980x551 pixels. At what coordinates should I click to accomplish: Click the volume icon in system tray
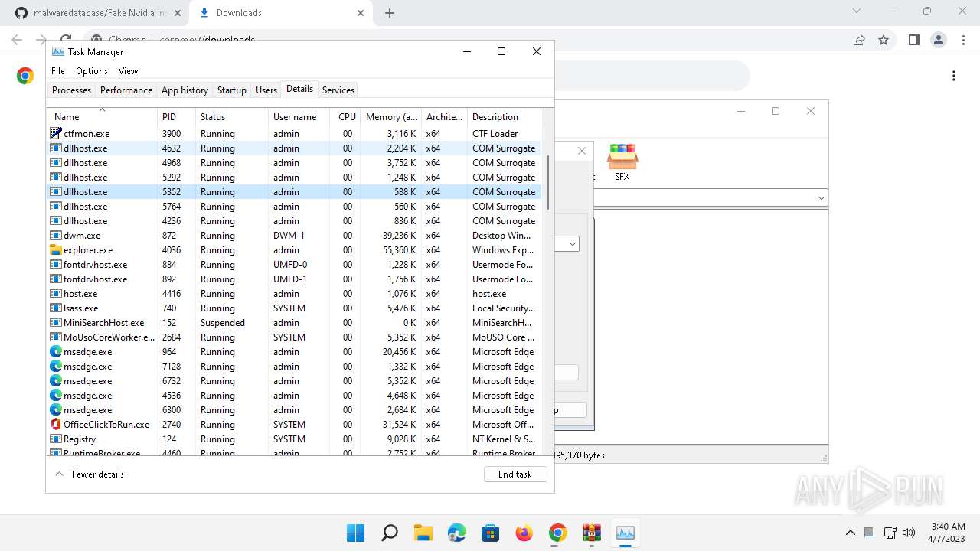pyautogui.click(x=909, y=533)
